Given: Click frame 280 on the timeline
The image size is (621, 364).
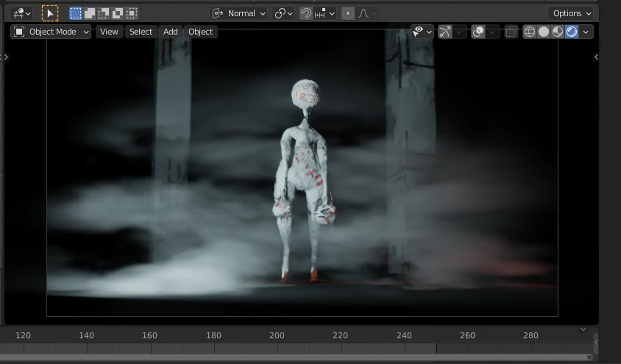Looking at the screenshot, I should 531,336.
